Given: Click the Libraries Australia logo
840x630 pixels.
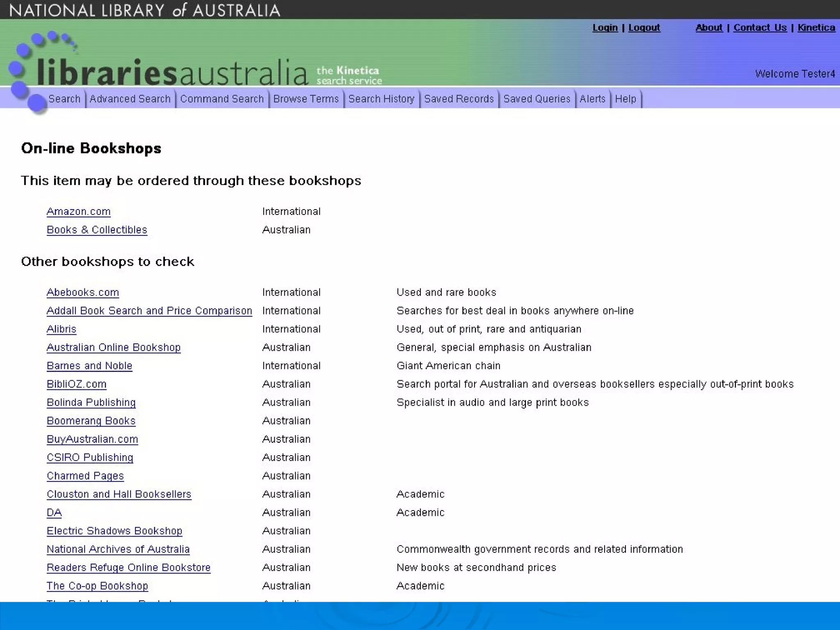Looking at the screenshot, I should (x=172, y=71).
